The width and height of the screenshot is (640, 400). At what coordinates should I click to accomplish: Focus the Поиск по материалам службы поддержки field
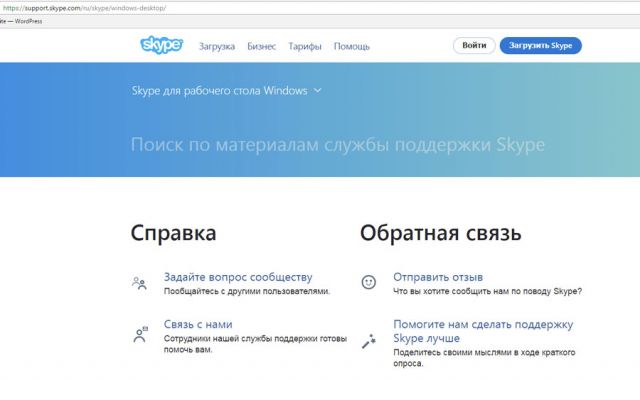pyautogui.click(x=338, y=144)
